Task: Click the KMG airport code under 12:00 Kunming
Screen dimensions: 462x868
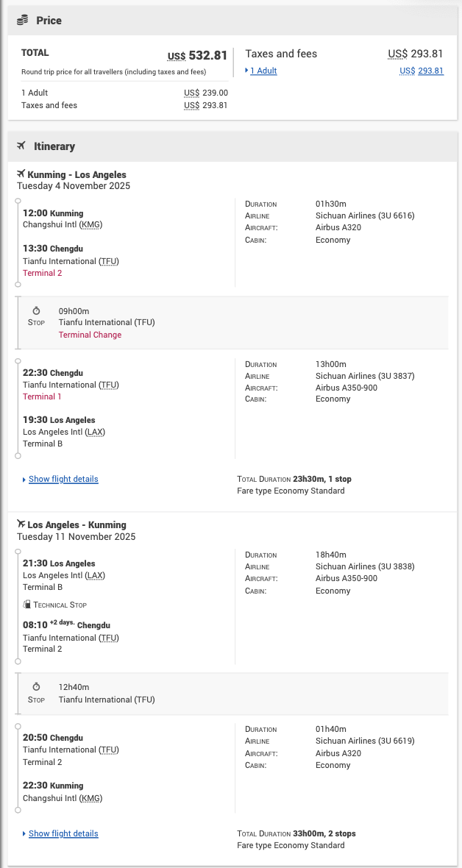Action: pyautogui.click(x=91, y=224)
